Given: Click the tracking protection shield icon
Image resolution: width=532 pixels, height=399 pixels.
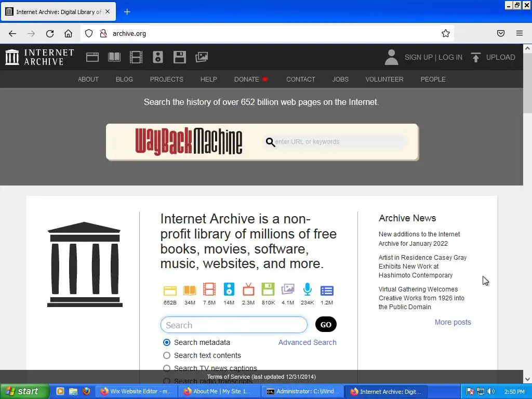Looking at the screenshot, I should coord(89,33).
